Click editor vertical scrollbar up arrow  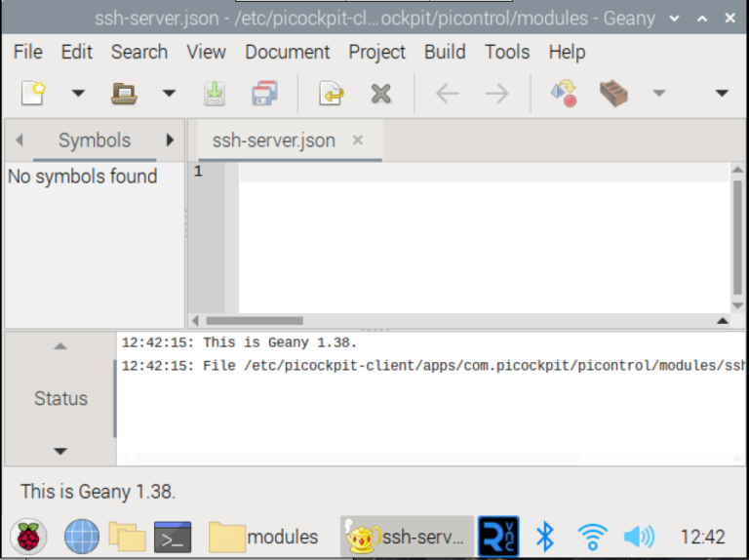(x=737, y=170)
